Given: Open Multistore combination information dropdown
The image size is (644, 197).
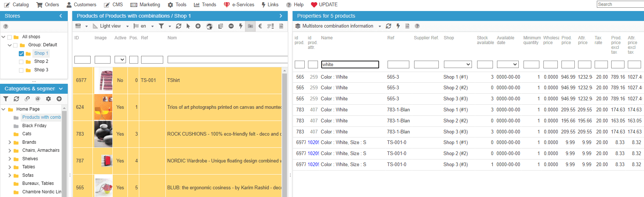Looking at the screenshot, I should pyautogui.click(x=338, y=26).
